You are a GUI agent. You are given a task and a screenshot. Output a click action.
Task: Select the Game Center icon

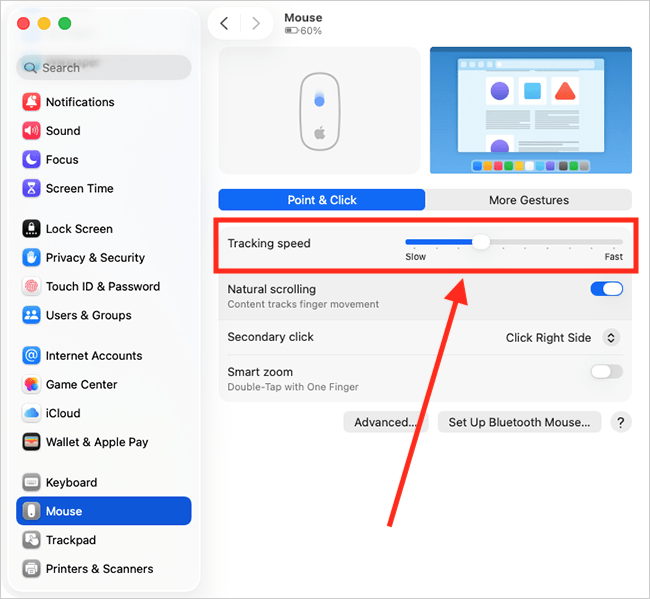pos(31,385)
